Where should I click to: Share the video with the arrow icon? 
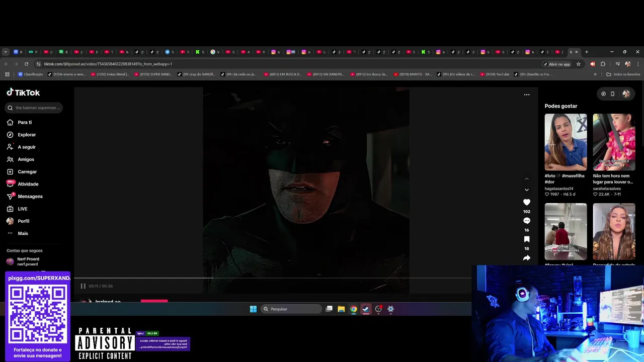click(527, 258)
